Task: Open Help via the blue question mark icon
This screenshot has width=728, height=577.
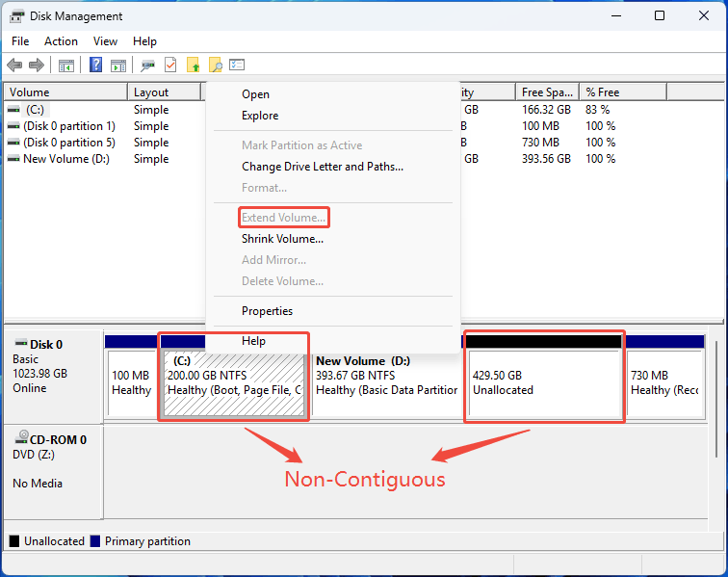Action: pos(95,65)
